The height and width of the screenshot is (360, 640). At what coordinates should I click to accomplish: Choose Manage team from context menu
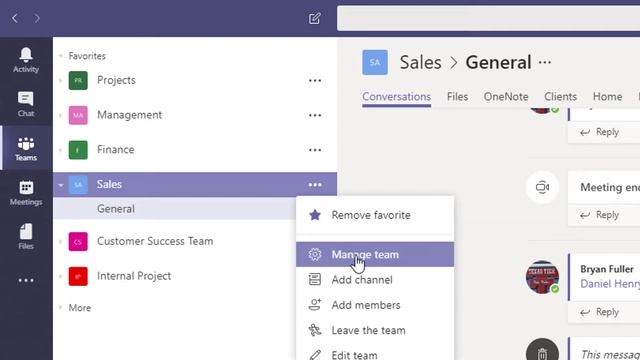[x=375, y=254]
